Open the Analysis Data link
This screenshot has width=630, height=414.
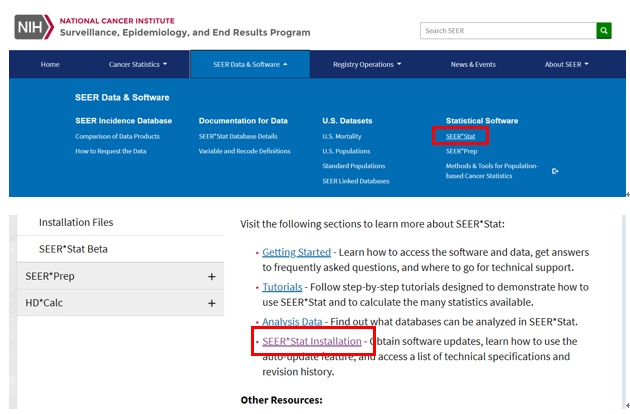(292, 322)
